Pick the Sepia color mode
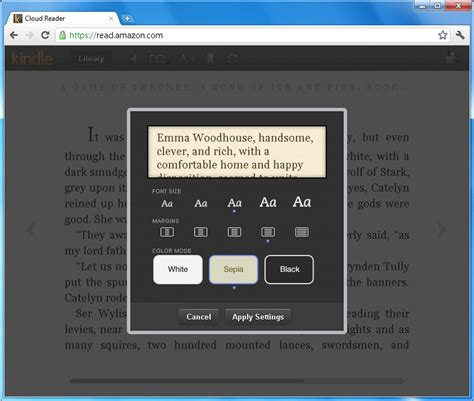The height and width of the screenshot is (401, 474). [x=233, y=269]
